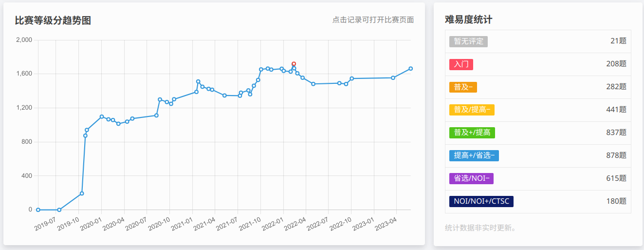This screenshot has height=250, width=644.
Task: Click the 180题 count in the last row
Action: (616, 201)
